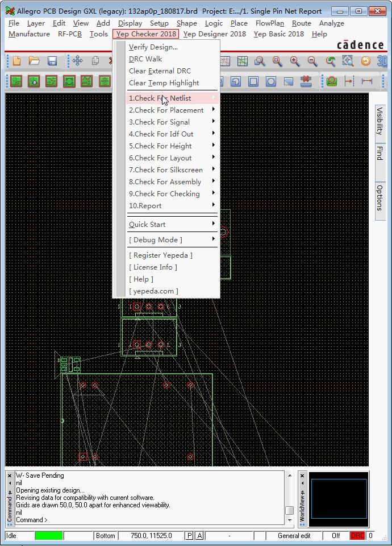
Task: Expand 4.Check For Idf Out submenu
Action: pos(173,134)
